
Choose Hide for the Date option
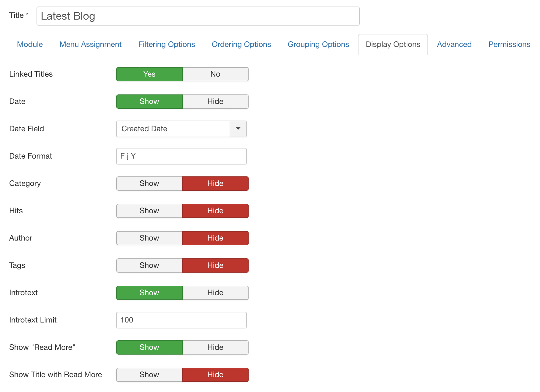(x=215, y=102)
